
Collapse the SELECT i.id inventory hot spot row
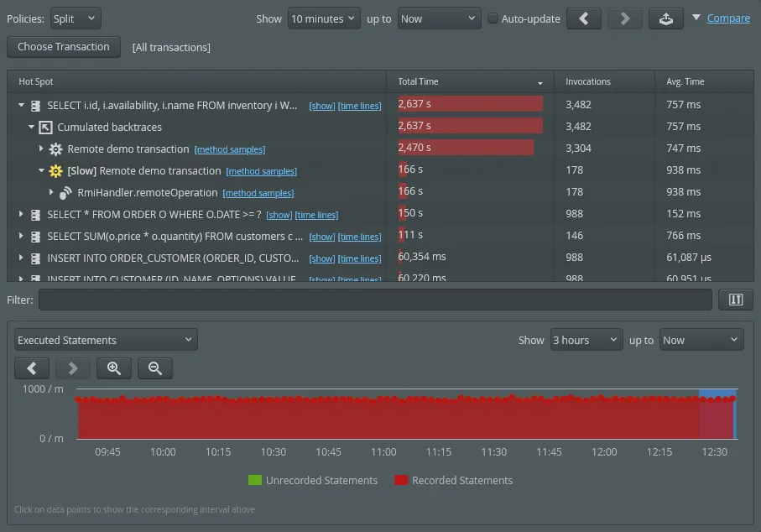[21, 105]
